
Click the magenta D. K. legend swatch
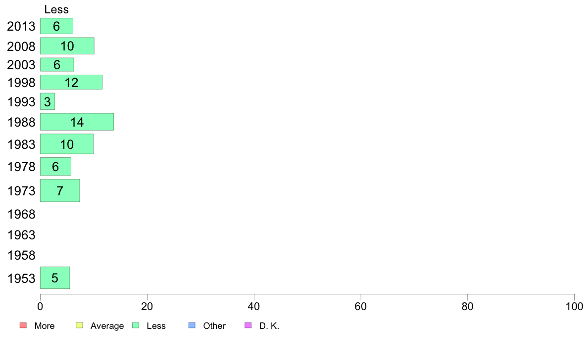248,325
